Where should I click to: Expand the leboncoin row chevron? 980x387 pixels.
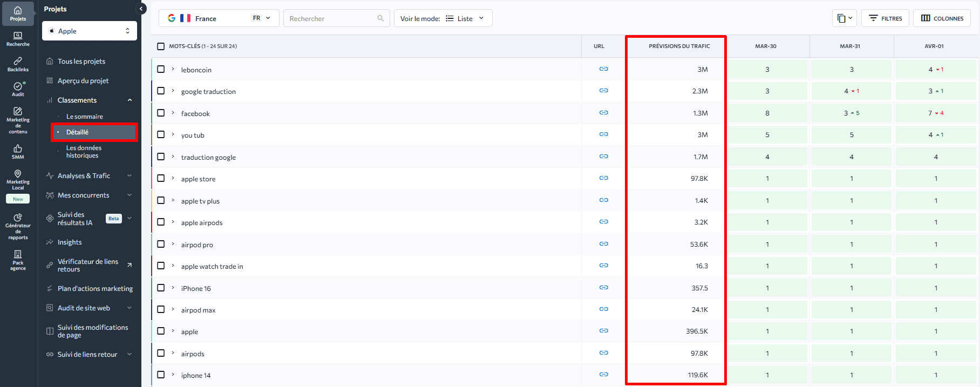173,69
